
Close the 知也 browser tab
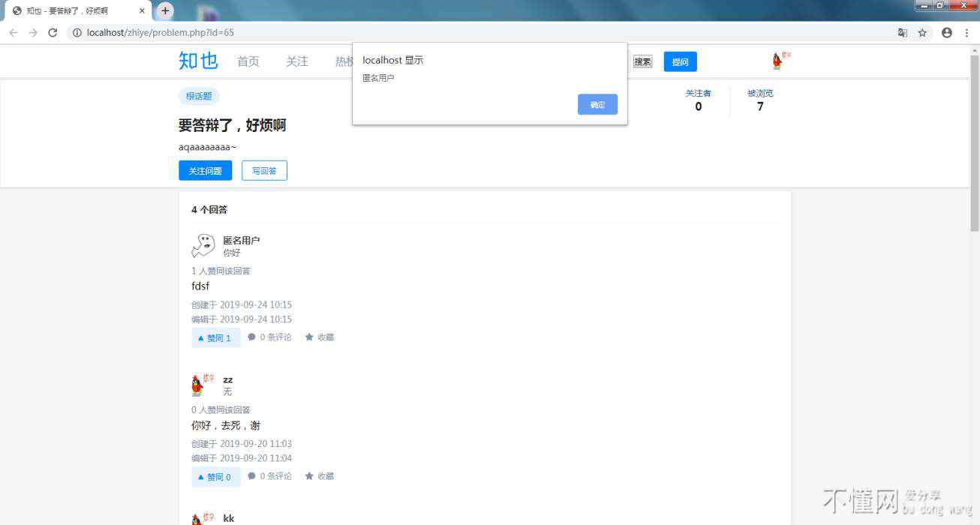pos(143,11)
